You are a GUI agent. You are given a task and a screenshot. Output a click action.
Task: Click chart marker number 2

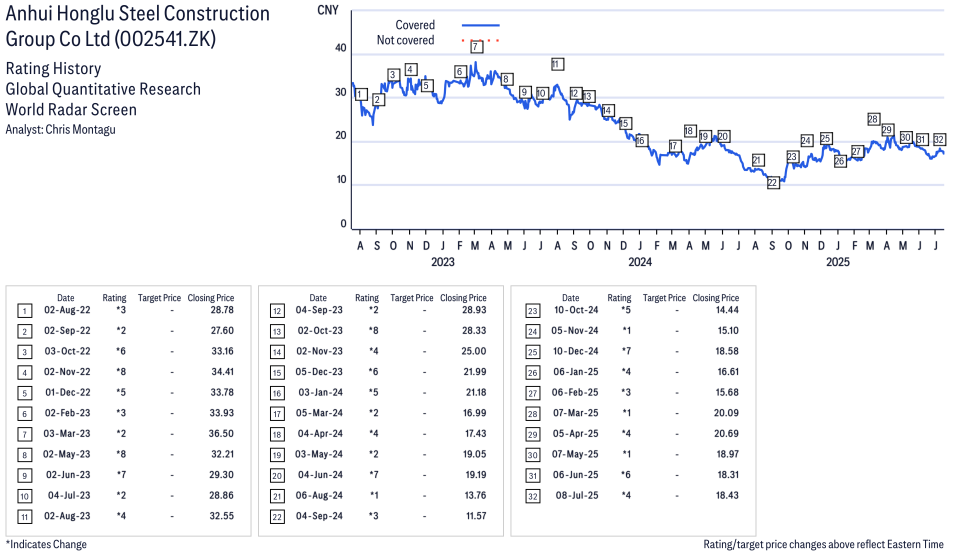click(378, 100)
